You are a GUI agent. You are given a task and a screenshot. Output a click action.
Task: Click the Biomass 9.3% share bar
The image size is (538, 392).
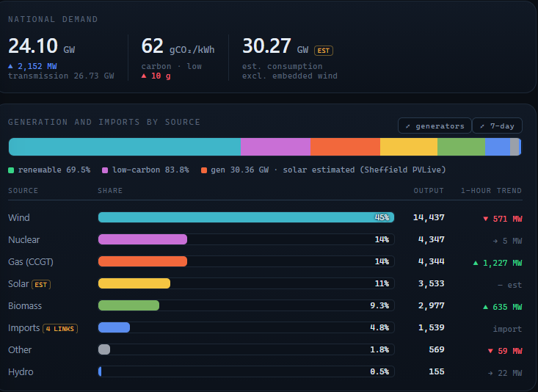[246, 305]
